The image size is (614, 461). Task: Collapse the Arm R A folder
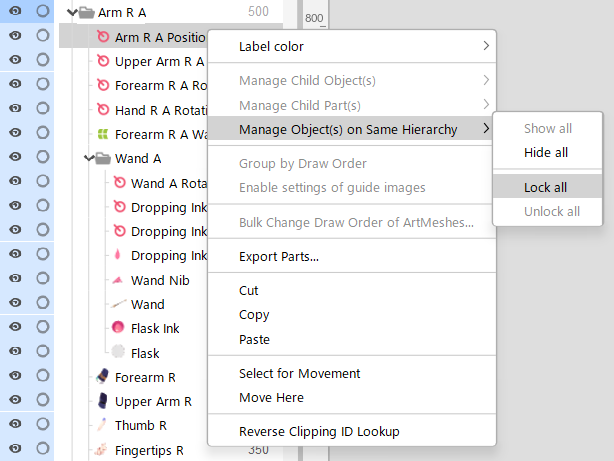click(70, 12)
